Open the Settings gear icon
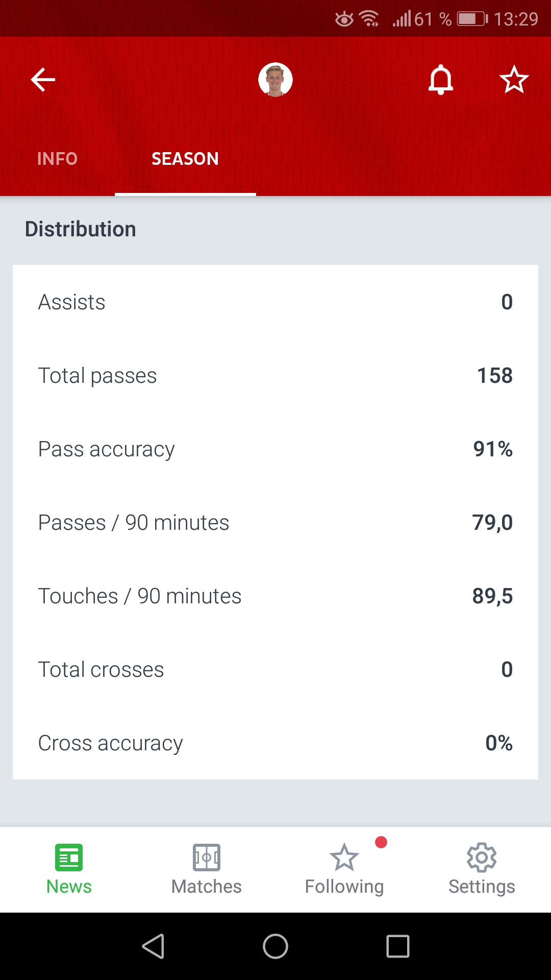Viewport: 551px width, 980px height. tap(482, 857)
